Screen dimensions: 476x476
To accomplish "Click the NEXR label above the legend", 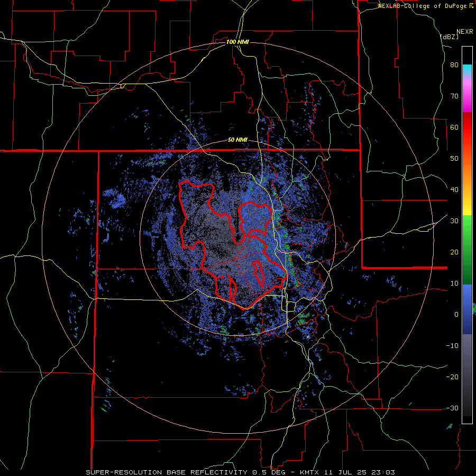I will point(465,32).
